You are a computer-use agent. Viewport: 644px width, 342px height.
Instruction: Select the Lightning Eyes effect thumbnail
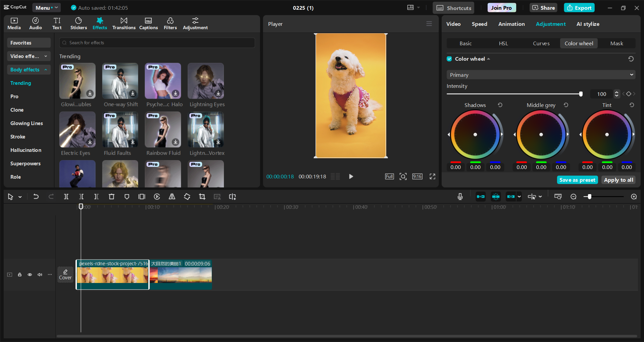pos(206,81)
